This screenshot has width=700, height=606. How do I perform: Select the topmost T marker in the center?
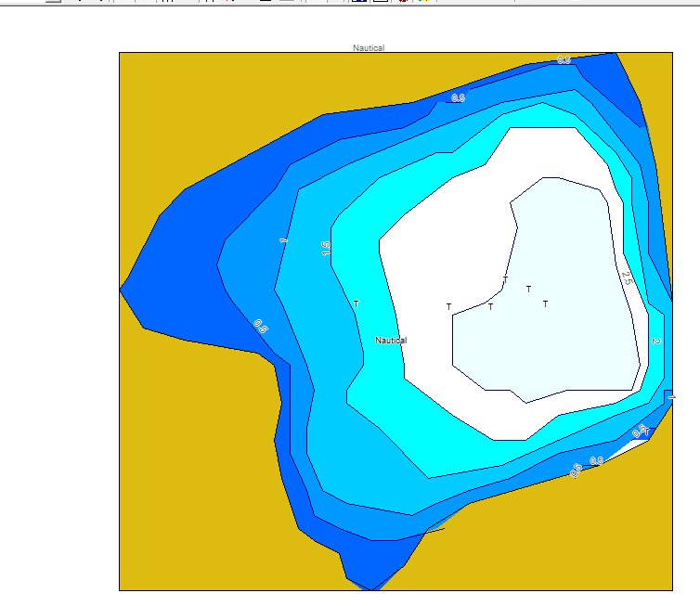(x=505, y=279)
